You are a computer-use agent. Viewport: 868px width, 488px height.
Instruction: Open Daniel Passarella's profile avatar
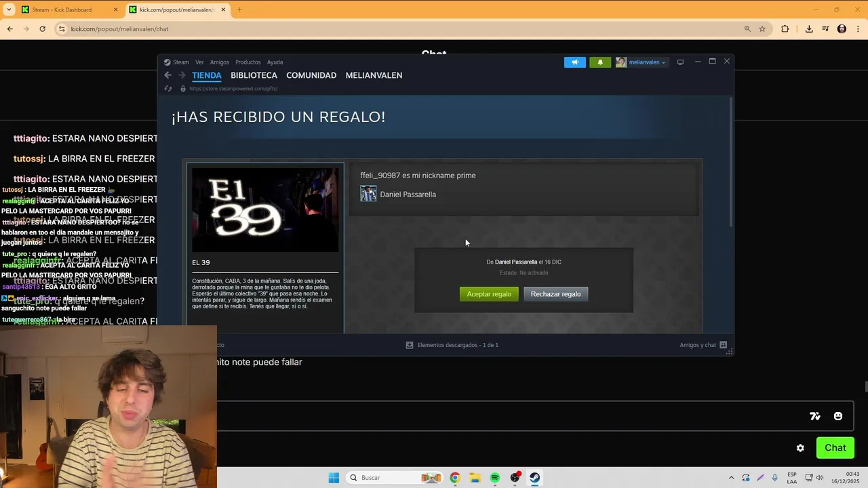(x=368, y=194)
